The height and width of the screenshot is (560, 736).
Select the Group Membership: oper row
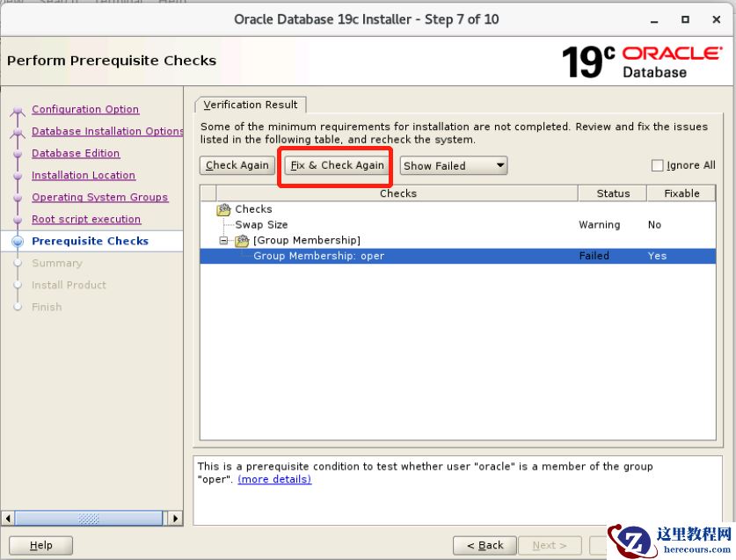(457, 256)
